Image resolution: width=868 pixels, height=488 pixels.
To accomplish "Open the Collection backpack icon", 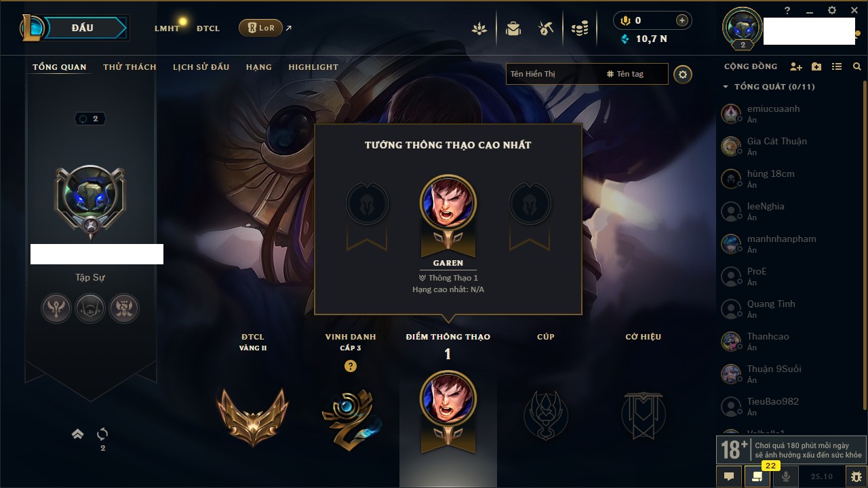I will point(513,28).
